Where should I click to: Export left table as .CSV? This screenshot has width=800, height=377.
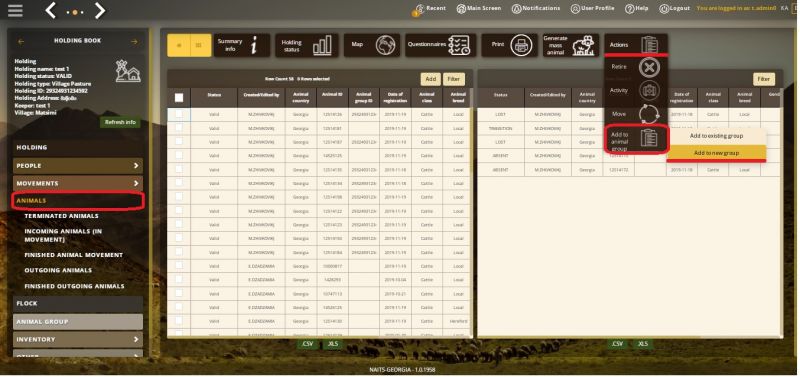tap(308, 344)
